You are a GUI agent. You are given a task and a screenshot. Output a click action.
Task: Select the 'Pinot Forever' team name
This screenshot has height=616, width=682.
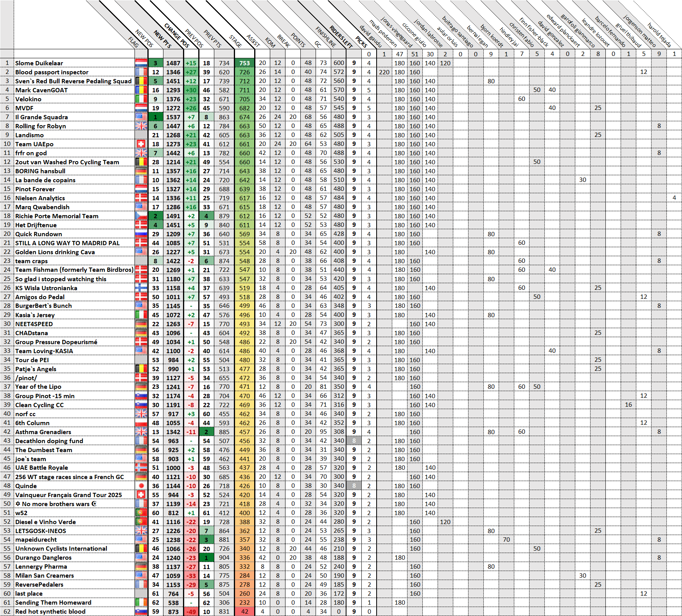click(35, 189)
